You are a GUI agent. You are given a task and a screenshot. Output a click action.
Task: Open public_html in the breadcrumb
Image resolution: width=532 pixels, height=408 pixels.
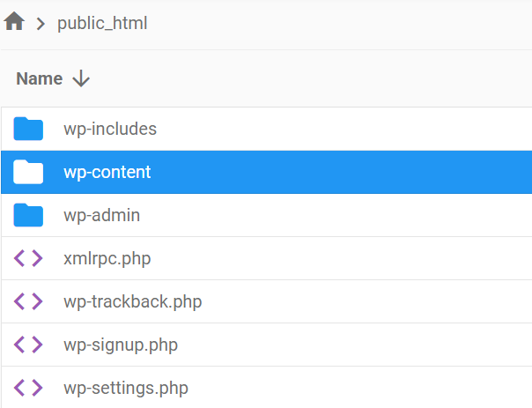[x=102, y=24]
